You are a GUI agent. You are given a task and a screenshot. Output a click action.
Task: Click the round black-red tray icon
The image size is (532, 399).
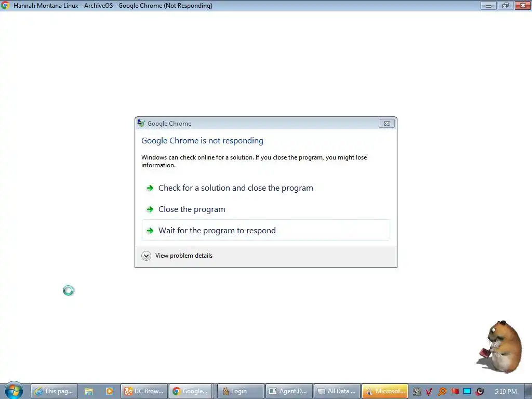(x=480, y=392)
